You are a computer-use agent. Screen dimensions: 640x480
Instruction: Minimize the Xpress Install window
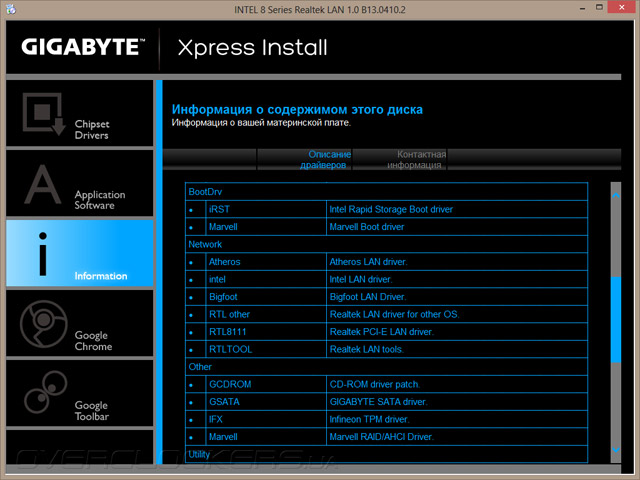[x=582, y=8]
